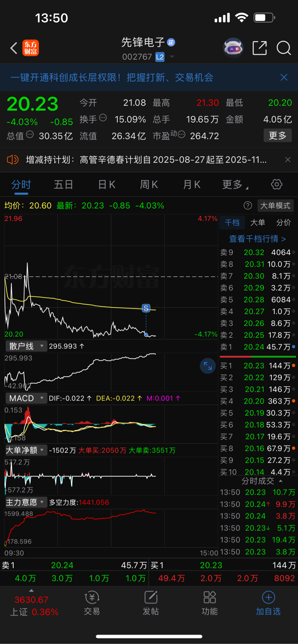Tap info icon next to 市盈
Image resolution: width=298 pixels, height=644 pixels.
tap(181, 134)
